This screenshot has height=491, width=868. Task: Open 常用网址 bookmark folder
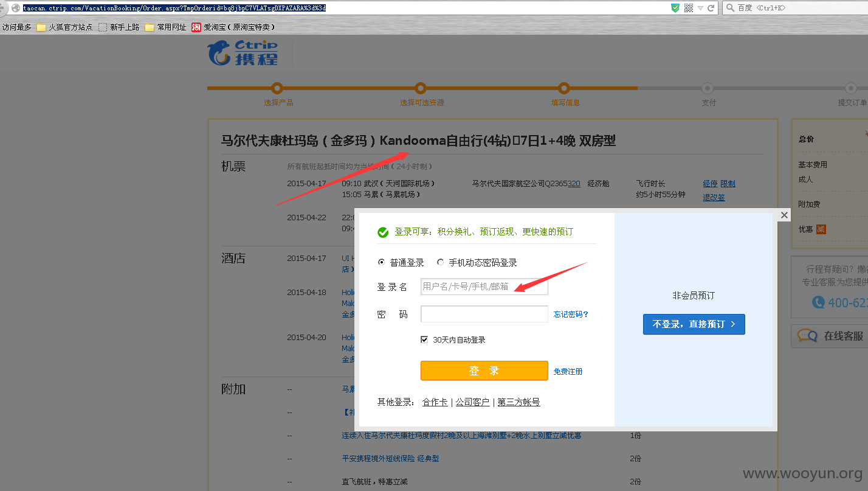pyautogui.click(x=166, y=27)
